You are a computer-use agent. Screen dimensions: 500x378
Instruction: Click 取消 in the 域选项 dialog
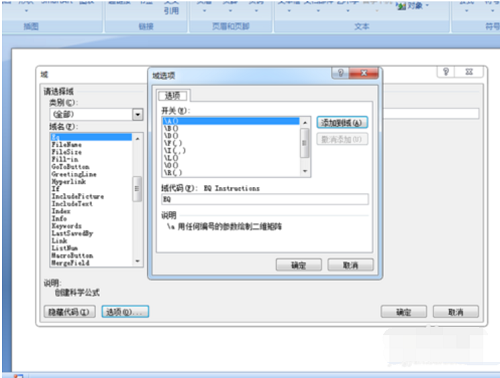[x=350, y=265]
